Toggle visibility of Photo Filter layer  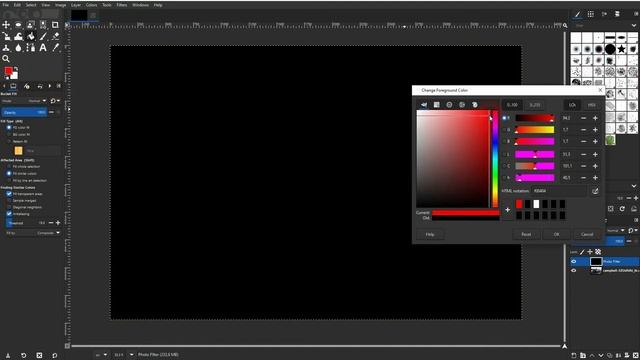(574, 261)
